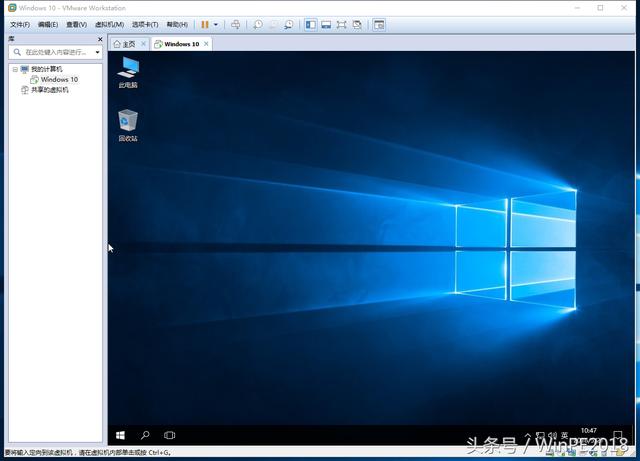Select the 回收站 recycle bin icon

(128, 126)
